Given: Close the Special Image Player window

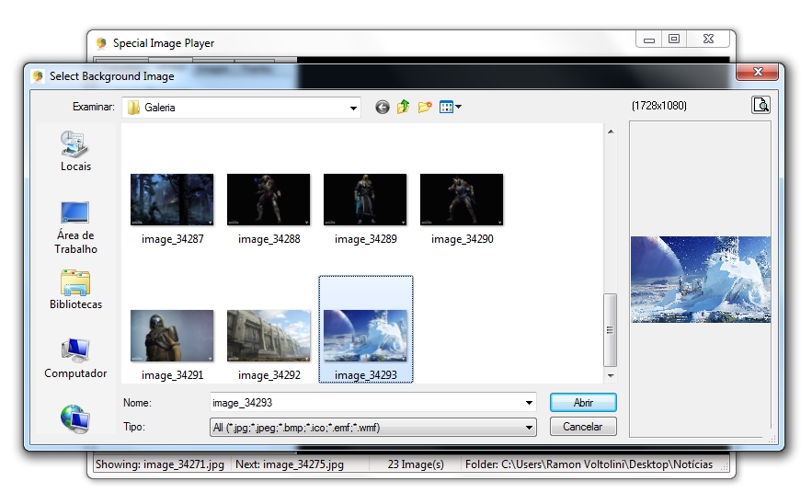Looking at the screenshot, I should pos(708,39).
